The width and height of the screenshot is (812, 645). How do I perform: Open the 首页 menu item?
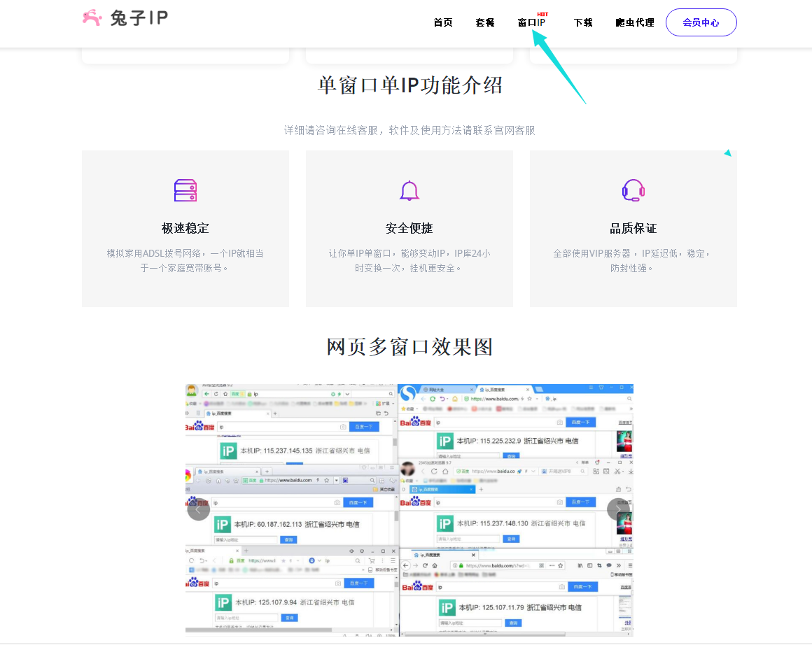(442, 22)
